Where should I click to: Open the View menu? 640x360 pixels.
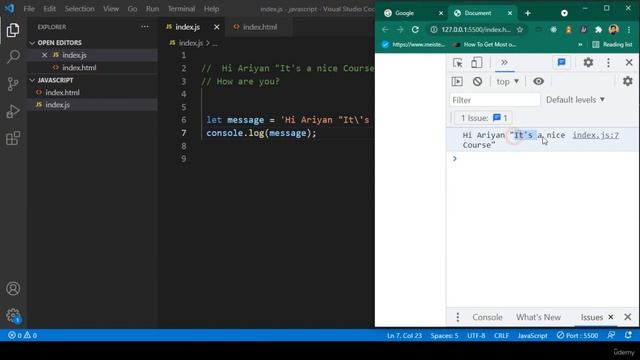tap(111, 9)
